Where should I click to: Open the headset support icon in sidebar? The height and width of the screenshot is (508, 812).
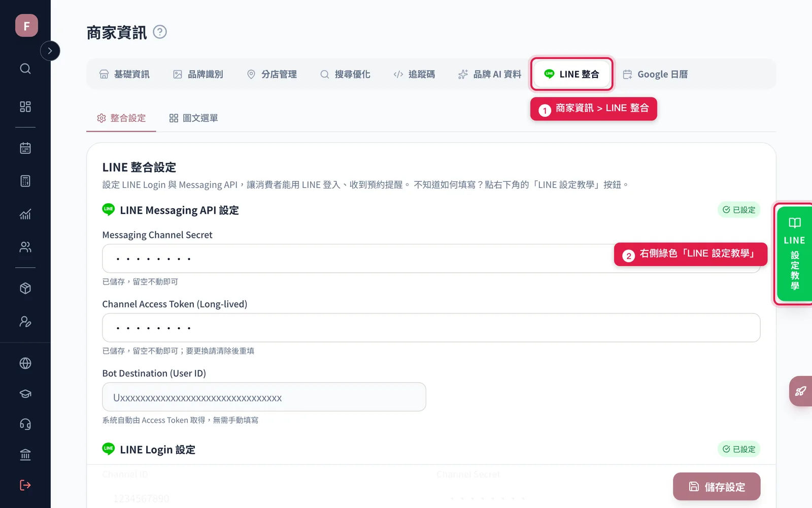point(25,424)
